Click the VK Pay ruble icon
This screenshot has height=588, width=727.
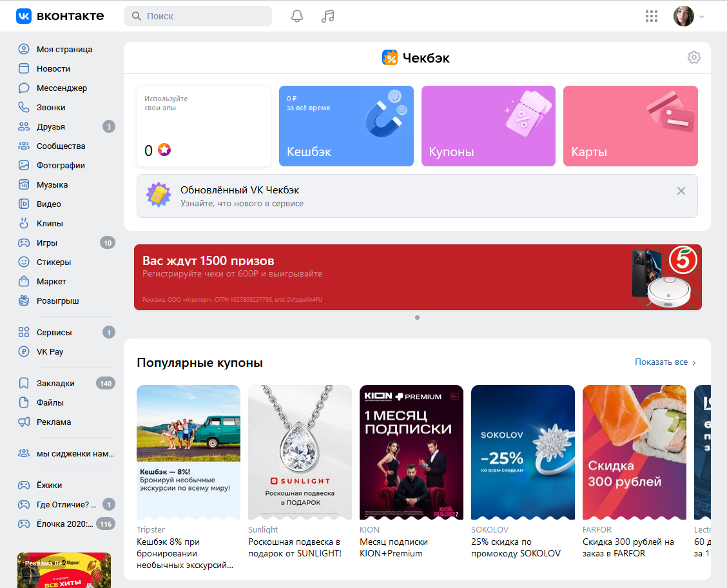24,351
